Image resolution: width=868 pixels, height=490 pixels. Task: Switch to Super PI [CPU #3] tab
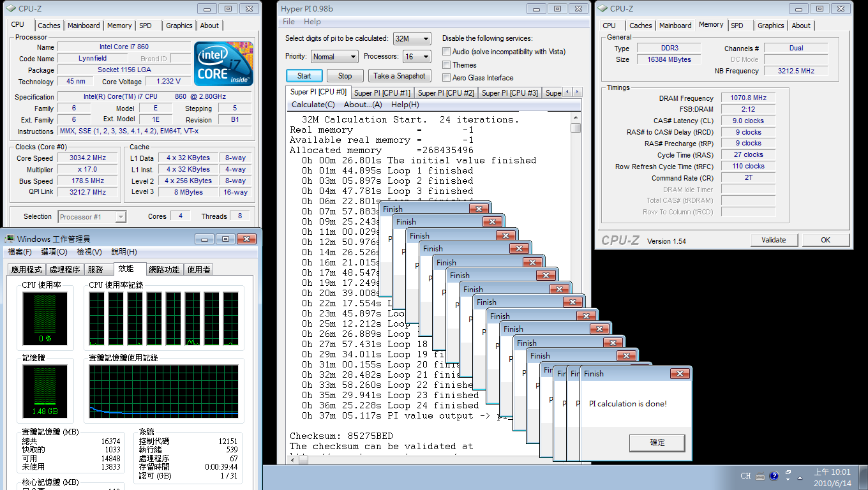(x=510, y=93)
